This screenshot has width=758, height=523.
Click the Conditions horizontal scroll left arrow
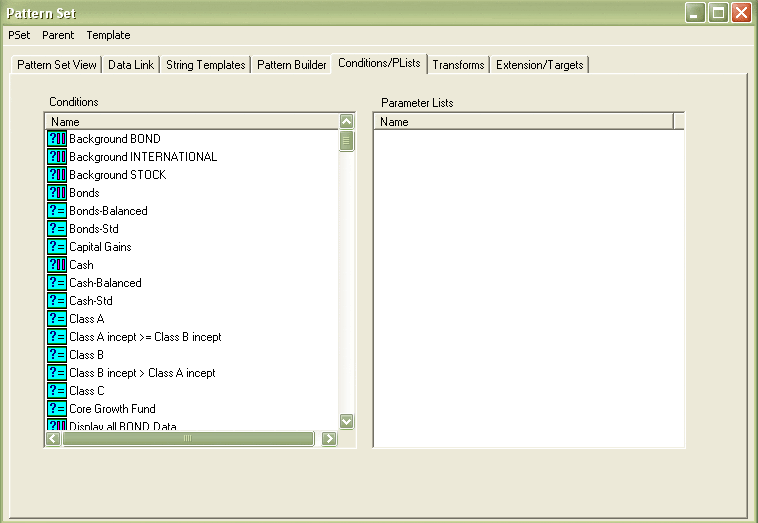tap(53, 438)
